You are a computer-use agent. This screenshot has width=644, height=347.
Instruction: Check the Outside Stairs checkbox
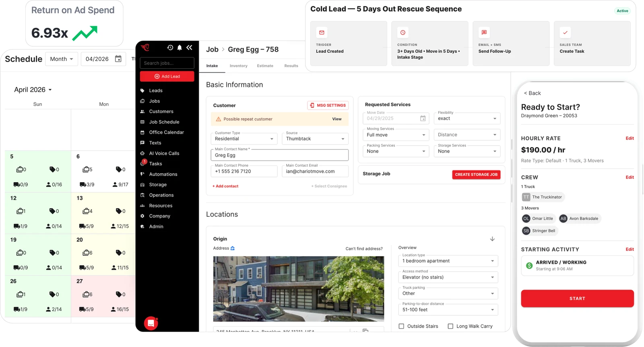click(x=401, y=326)
